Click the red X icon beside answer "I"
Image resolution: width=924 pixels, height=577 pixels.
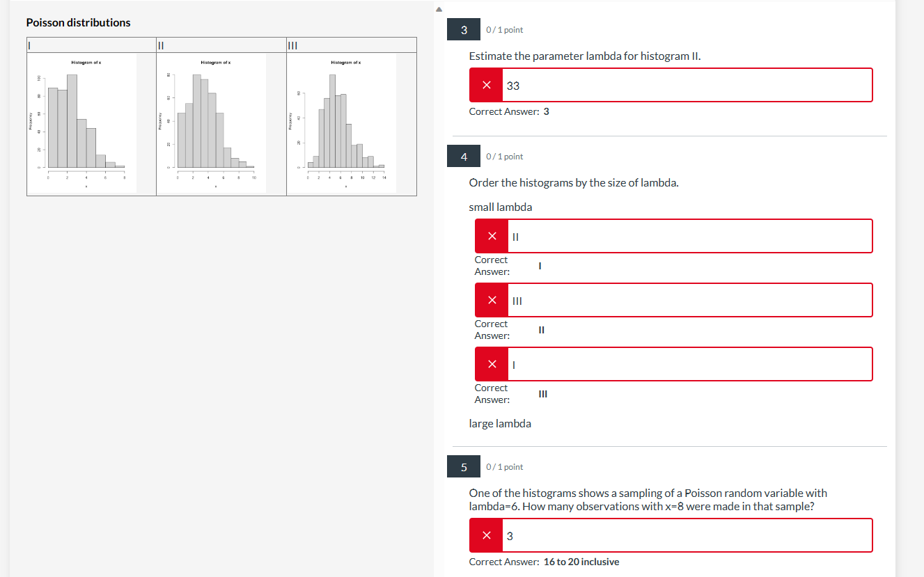(491, 363)
